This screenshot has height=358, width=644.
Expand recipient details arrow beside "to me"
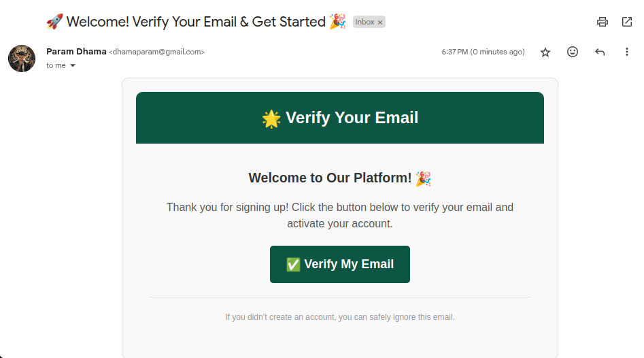click(73, 65)
